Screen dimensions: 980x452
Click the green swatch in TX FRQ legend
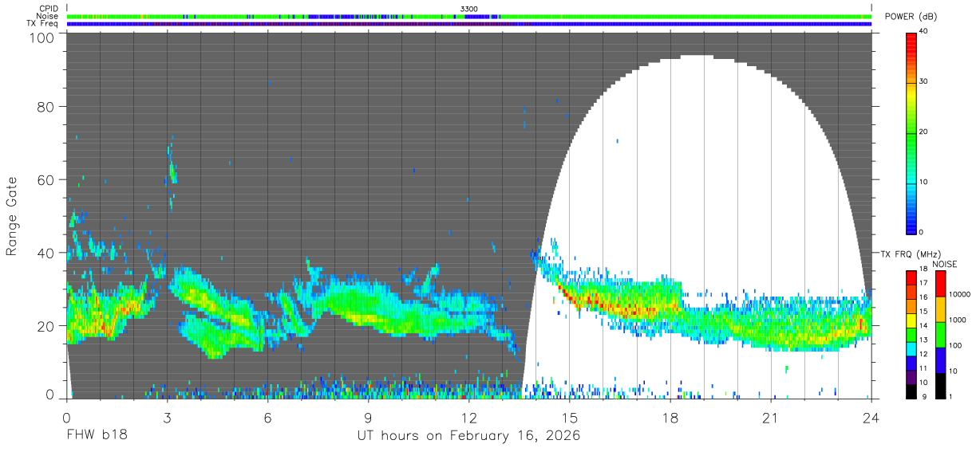click(911, 335)
